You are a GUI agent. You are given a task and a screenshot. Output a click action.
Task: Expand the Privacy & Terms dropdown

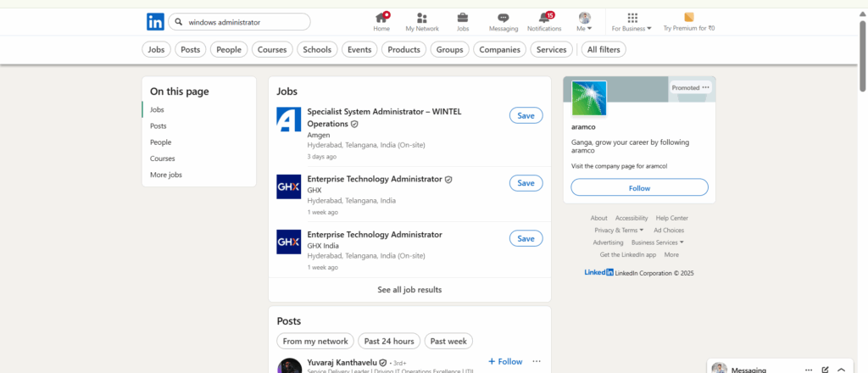[x=619, y=231]
